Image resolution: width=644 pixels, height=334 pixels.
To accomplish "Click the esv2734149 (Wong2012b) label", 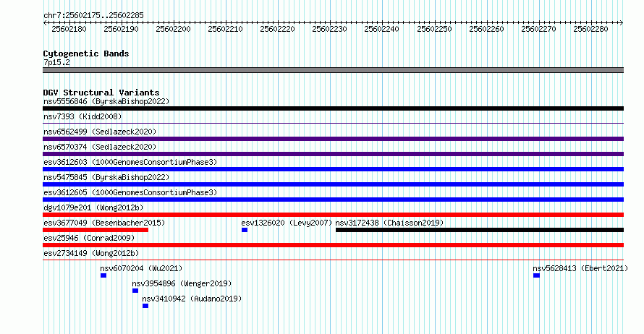I will (91, 253).
